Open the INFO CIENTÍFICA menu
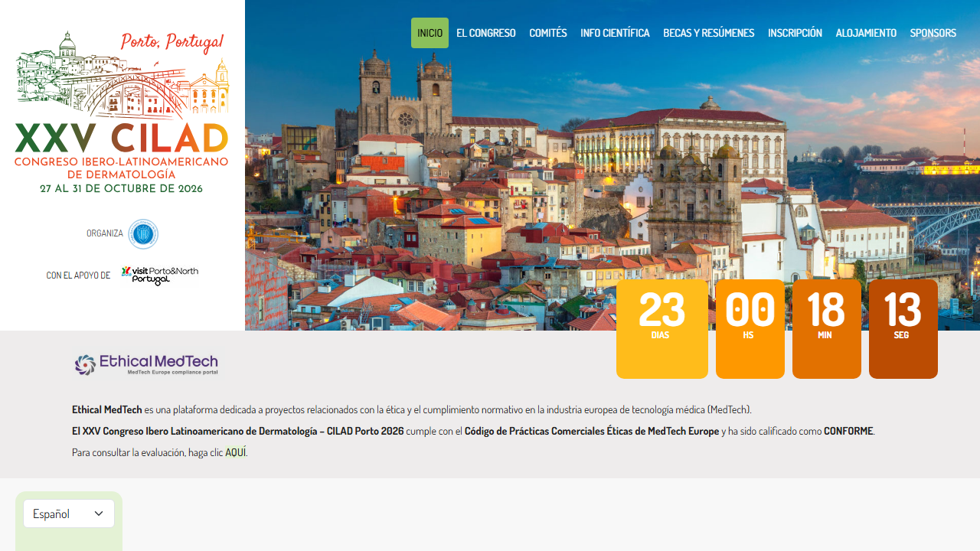 point(615,33)
